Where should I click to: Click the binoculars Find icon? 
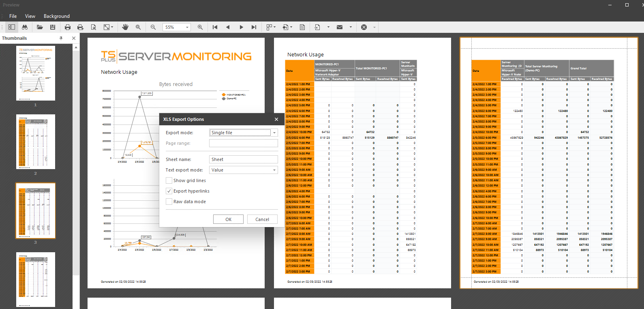[x=25, y=27]
